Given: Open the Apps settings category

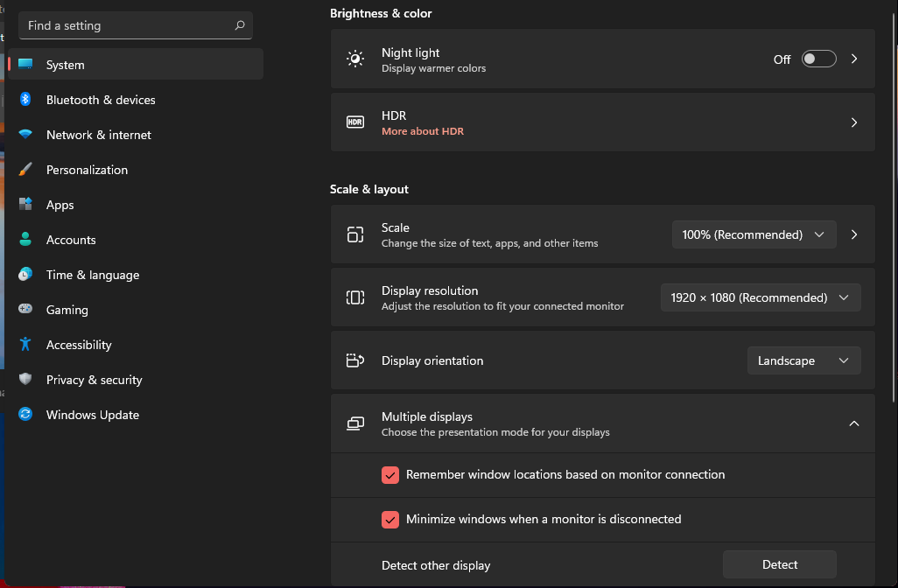Looking at the screenshot, I should tap(60, 205).
